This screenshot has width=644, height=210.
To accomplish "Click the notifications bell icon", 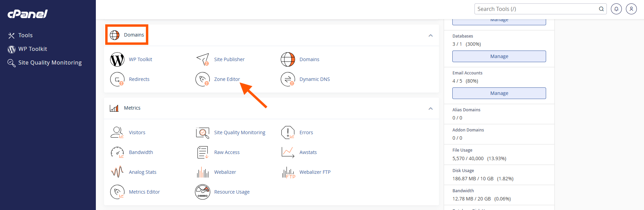I will 616,9.
